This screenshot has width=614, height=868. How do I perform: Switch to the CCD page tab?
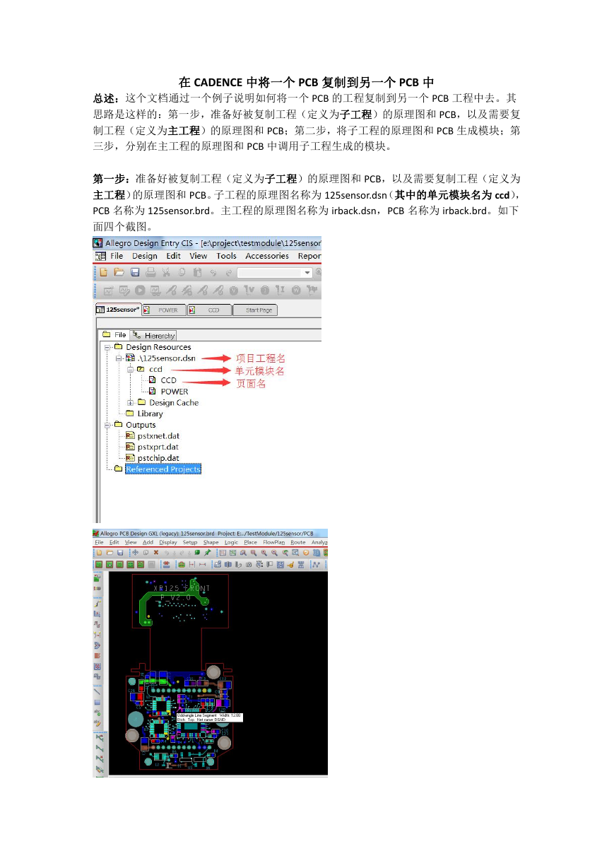tap(210, 310)
